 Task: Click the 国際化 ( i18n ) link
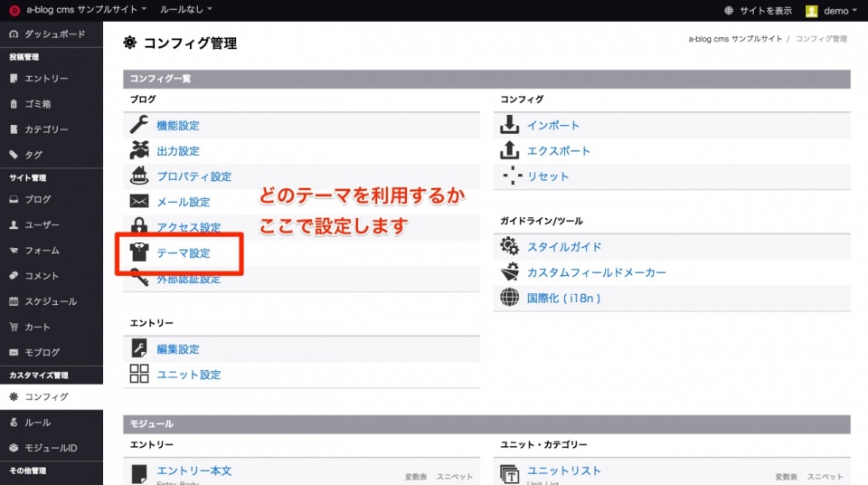563,299
